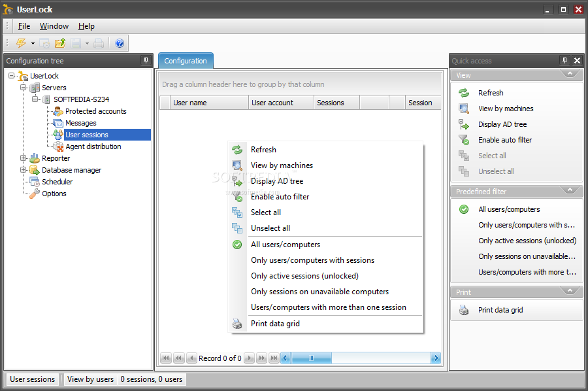Click the horizontal scrollbar left arrow
This screenshot has height=391, width=588.
coord(286,358)
